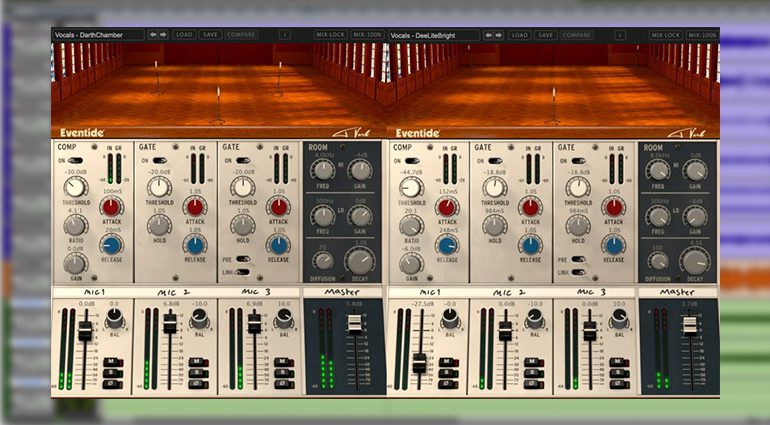Open the Vocals - DarthChamber preset selector
This screenshot has height=425, width=770.
coord(98,35)
